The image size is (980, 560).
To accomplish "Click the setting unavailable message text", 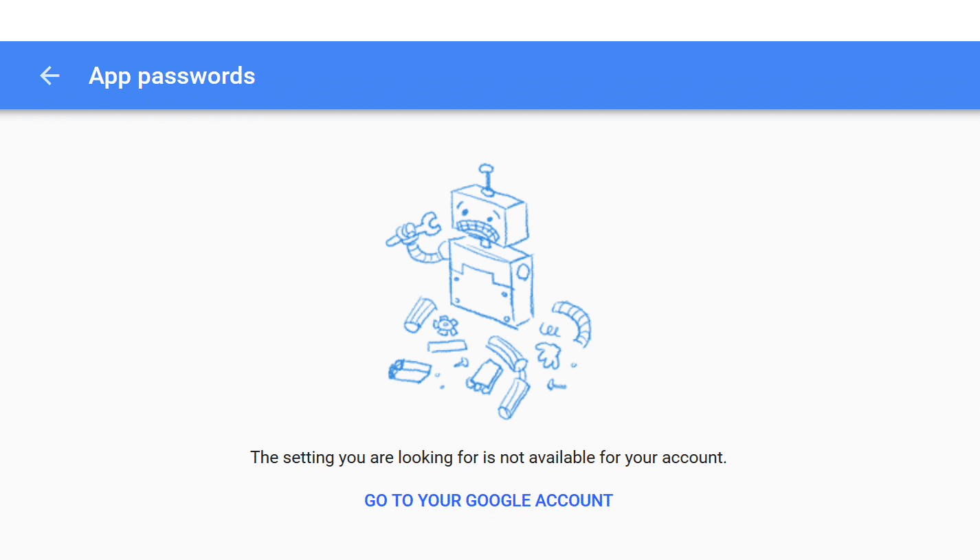I will 489,457.
